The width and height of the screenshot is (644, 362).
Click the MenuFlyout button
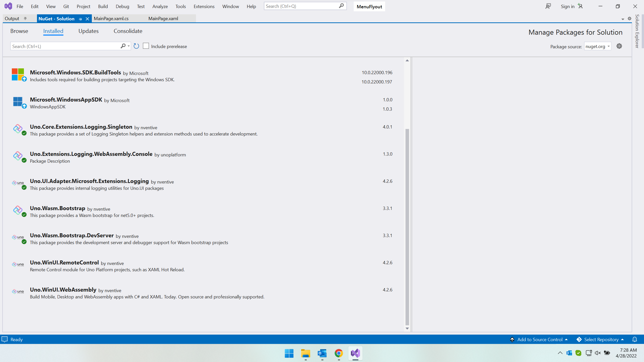click(x=369, y=6)
